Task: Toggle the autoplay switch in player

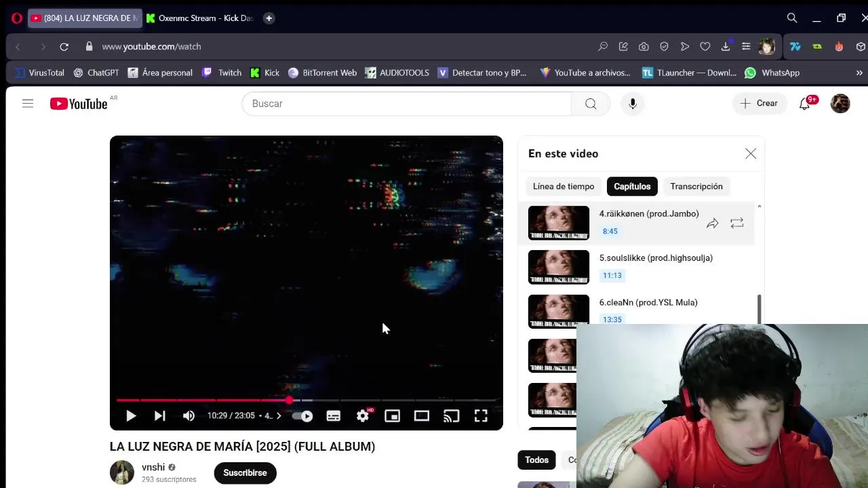Action: click(302, 416)
